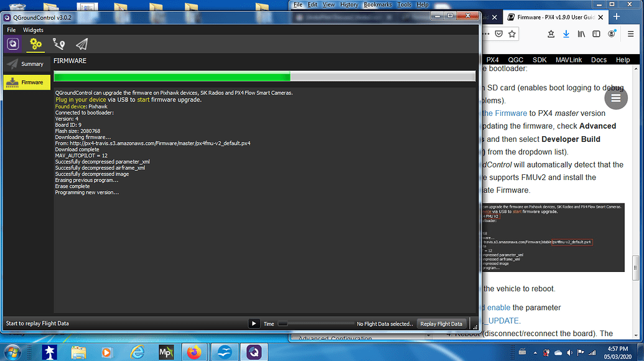
Task: Click MAVLink in the website navigation bar
Action: (569, 60)
